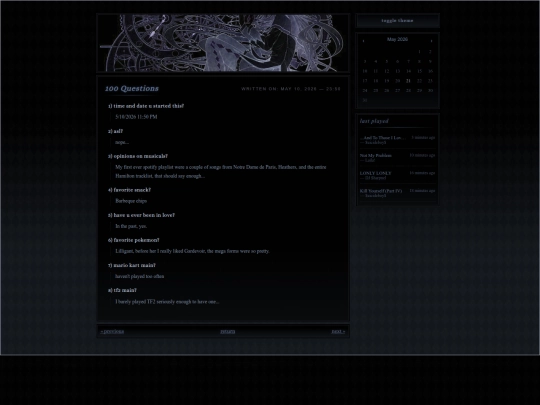Click question 8 tf2 main
Image resolution: width=540 pixels, height=405 pixels.
[x=122, y=291]
